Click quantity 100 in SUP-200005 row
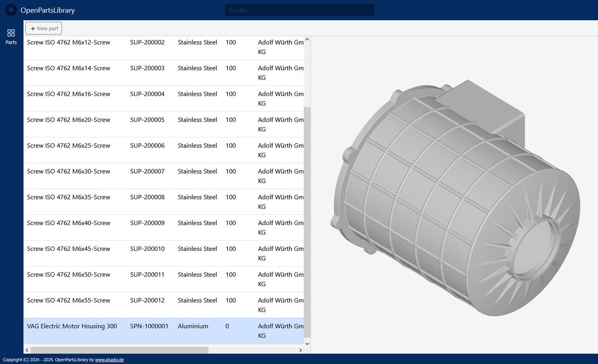598x364 pixels. [x=231, y=120]
